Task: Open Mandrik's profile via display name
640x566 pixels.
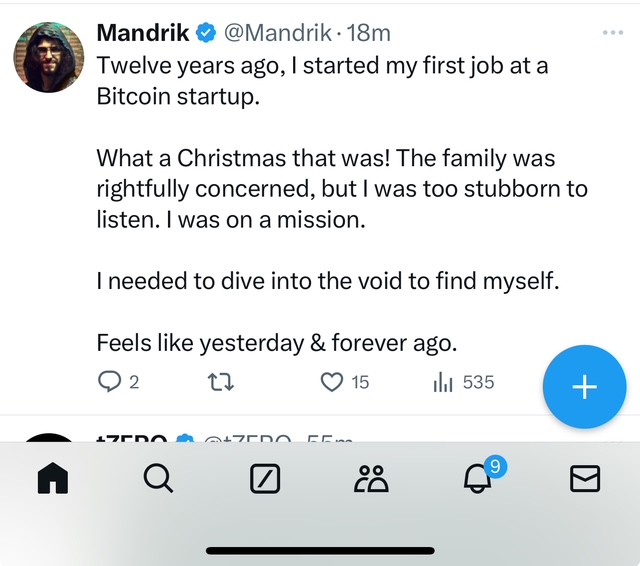Action: [x=143, y=33]
